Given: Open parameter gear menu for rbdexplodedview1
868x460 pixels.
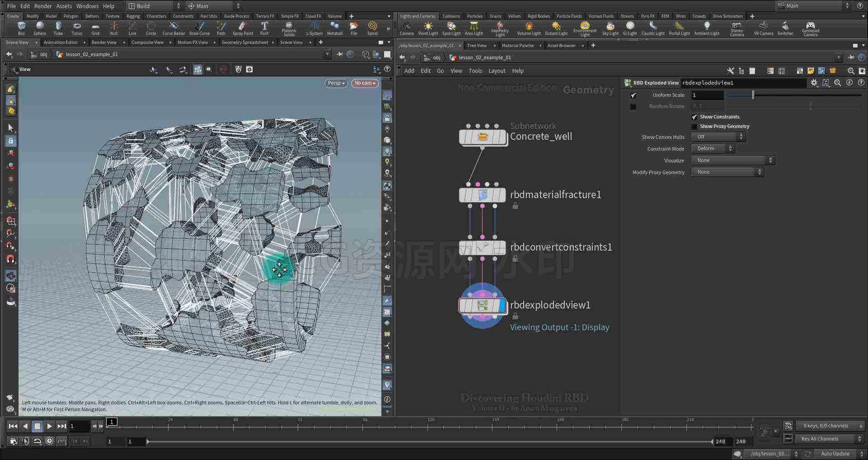Looking at the screenshot, I should point(814,83).
